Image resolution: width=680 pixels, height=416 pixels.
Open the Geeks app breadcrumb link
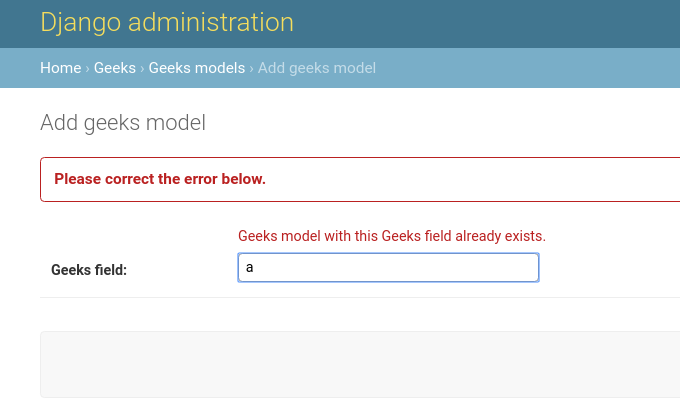point(115,68)
